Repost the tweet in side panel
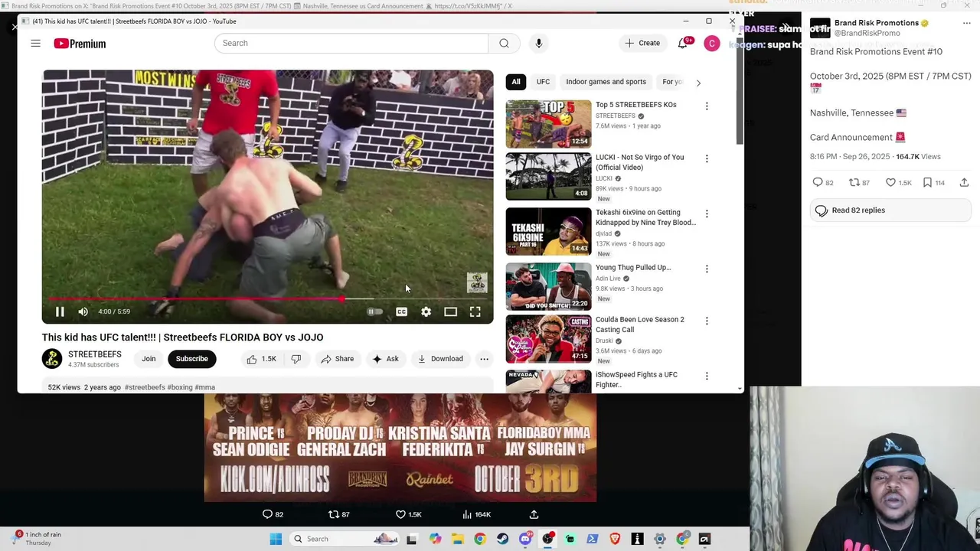Viewport: 980px width, 551px height. pos(860,182)
